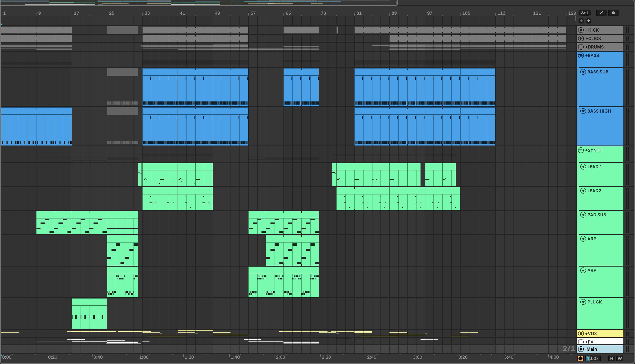Jump to next locator arrow
This screenshot has height=364, width=635.
tap(588, 21)
